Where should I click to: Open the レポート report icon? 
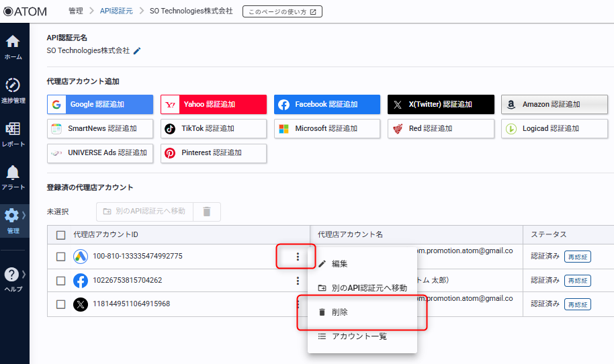[13, 132]
